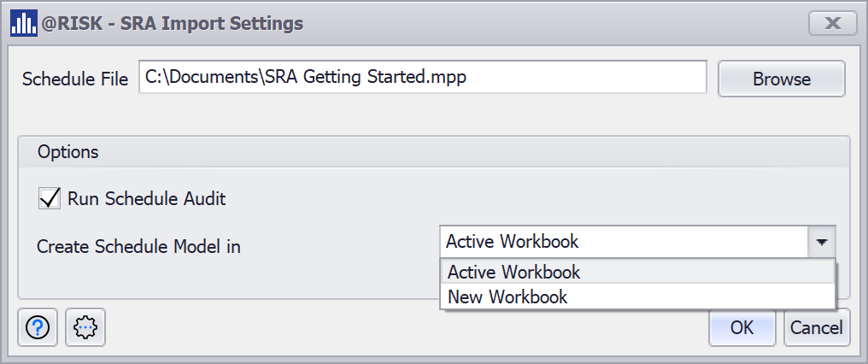Click the Run Schedule Audit label text
This screenshot has width=868, height=364.
click(146, 199)
